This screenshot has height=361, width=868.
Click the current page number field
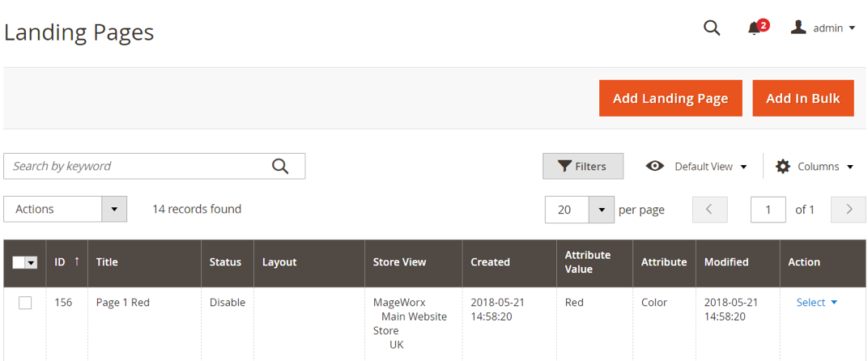[x=768, y=210]
